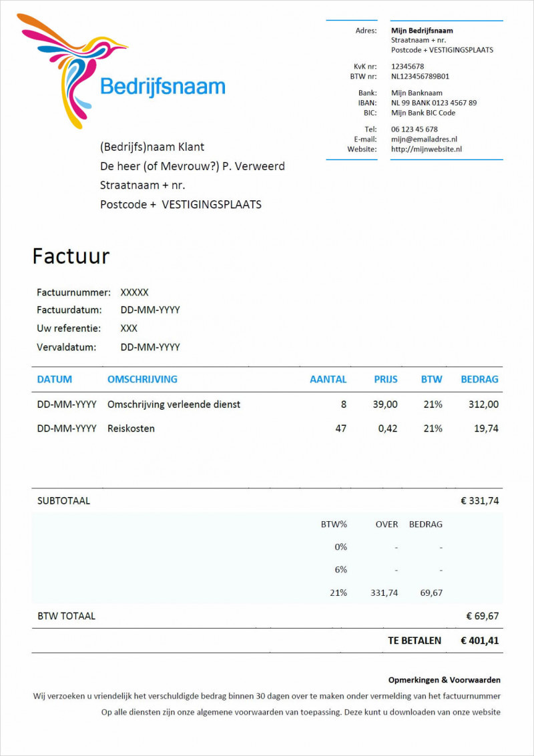Click the Opmerkingen & Voorwaarden heading
Image resolution: width=534 pixels, height=756 pixels.
pos(445,680)
